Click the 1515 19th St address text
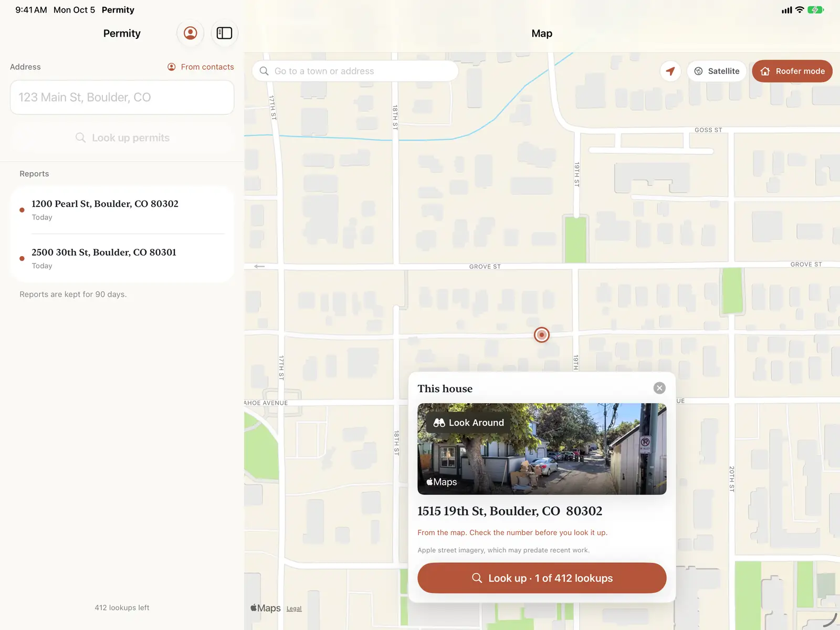 pyautogui.click(x=510, y=511)
